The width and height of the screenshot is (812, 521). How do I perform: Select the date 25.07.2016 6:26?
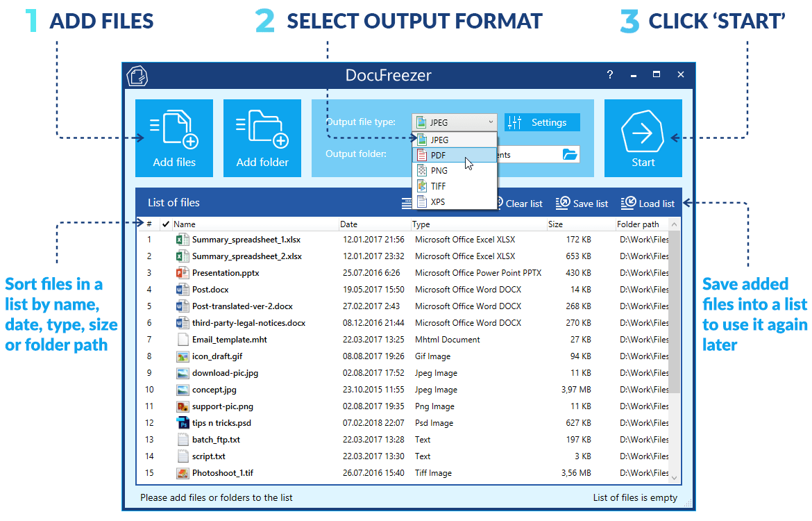(371, 273)
